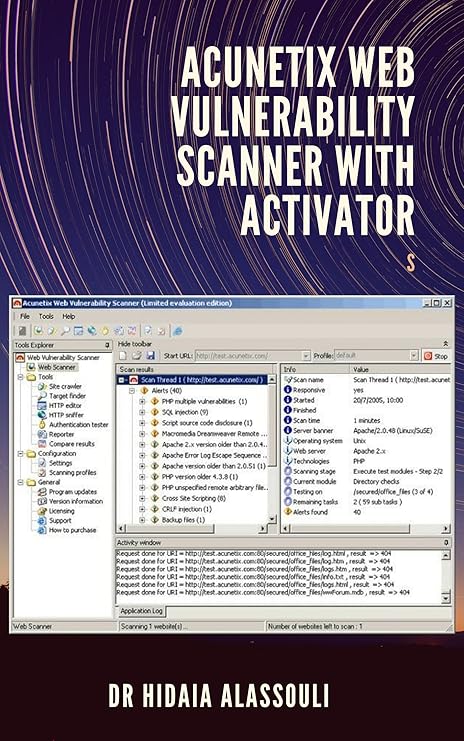Open Settings under Configuration
Image resolution: width=464 pixels, height=741 pixels.
coord(60,463)
